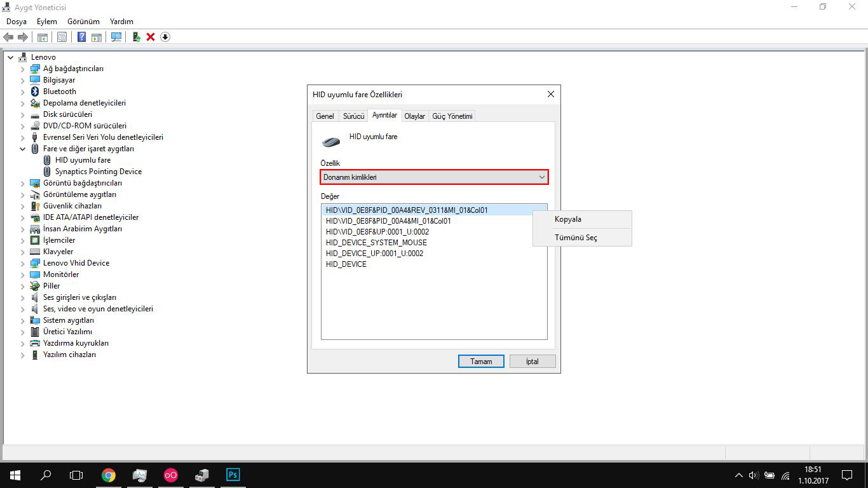Open the taskbar search magnifier
868x488 pixels.
point(46,475)
